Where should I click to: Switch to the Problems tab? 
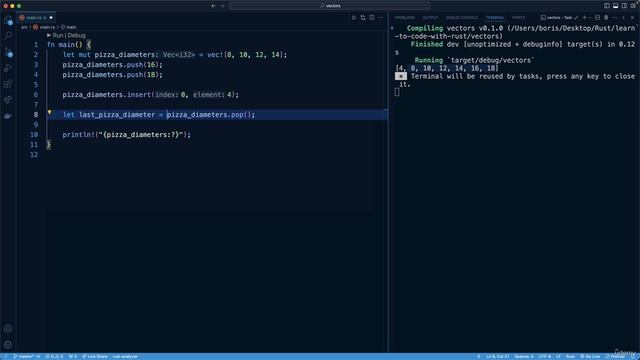(404, 18)
